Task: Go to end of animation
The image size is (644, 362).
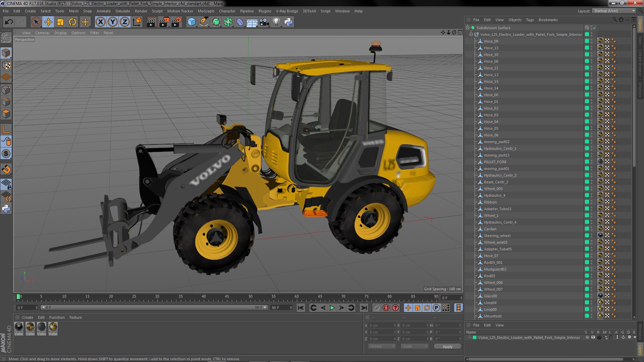Action: tap(364, 308)
